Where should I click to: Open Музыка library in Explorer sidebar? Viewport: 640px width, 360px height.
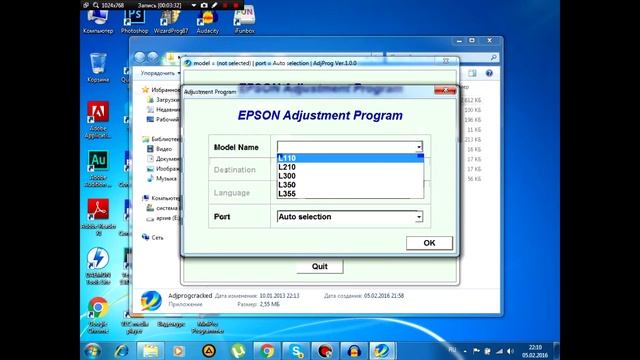click(162, 178)
